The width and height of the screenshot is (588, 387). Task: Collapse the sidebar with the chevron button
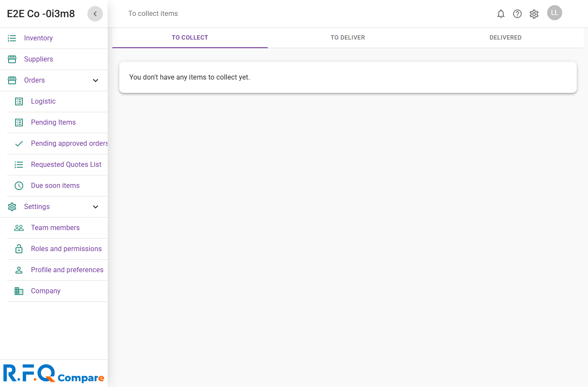pyautogui.click(x=95, y=14)
